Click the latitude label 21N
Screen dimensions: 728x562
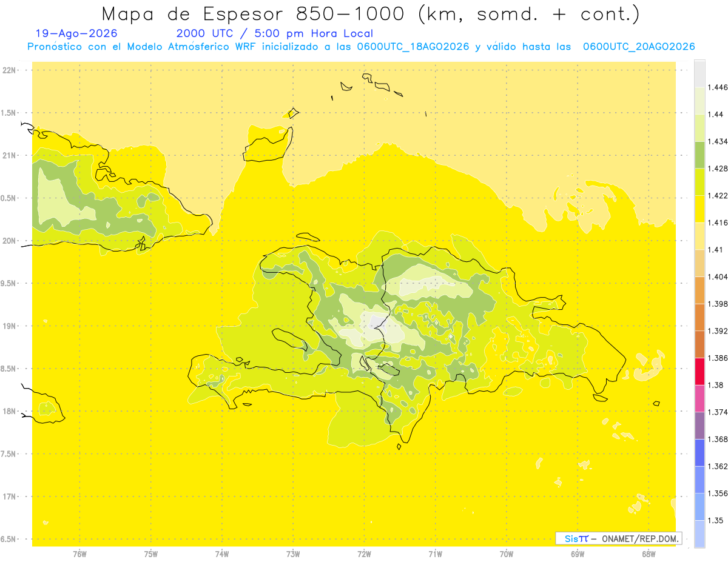point(9,155)
